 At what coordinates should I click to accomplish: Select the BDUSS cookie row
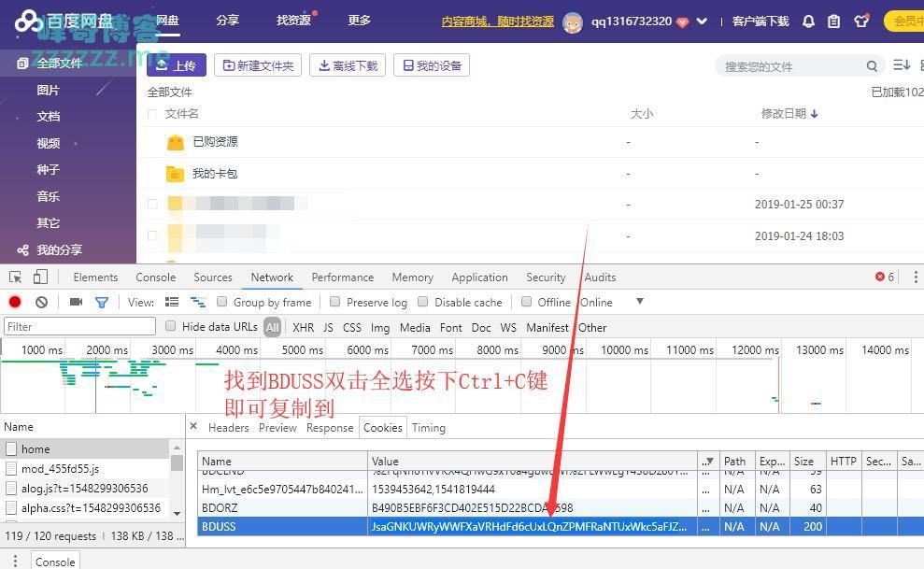(561, 527)
